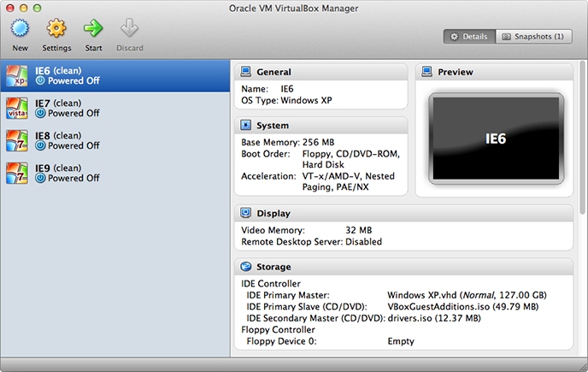Click the '256 MB' base memory value
This screenshot has height=372, width=588.
tap(319, 142)
